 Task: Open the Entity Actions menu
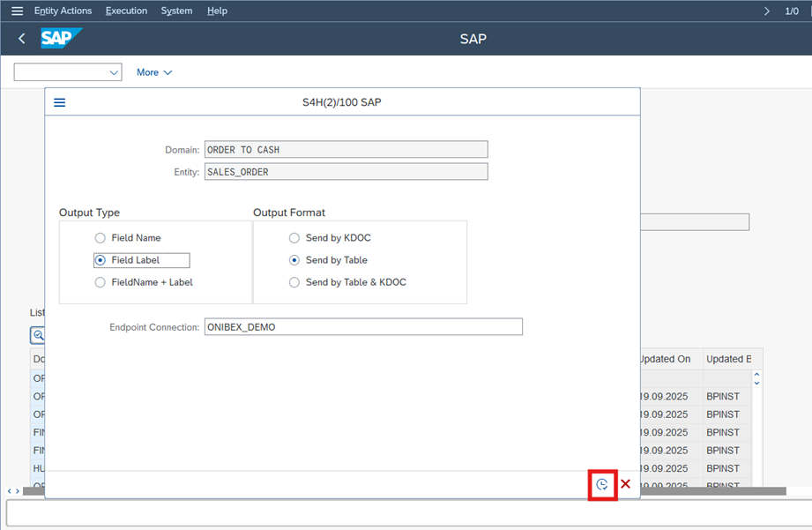(63, 11)
